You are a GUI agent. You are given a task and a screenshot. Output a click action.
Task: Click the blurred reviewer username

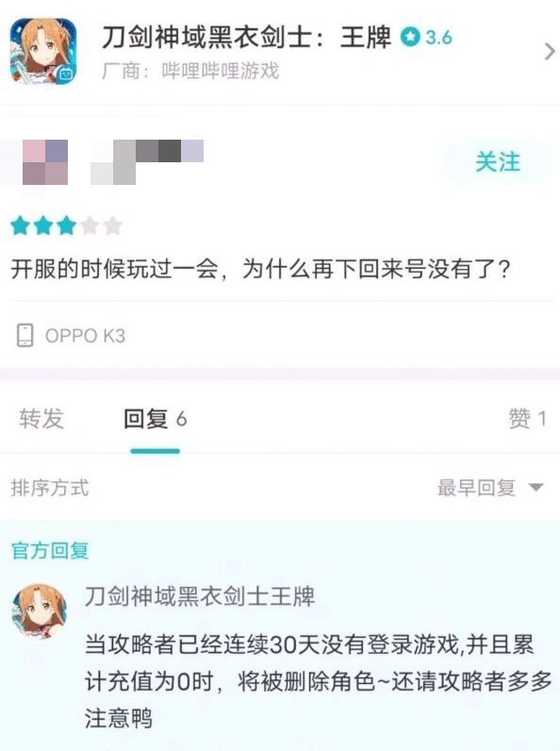(147, 162)
